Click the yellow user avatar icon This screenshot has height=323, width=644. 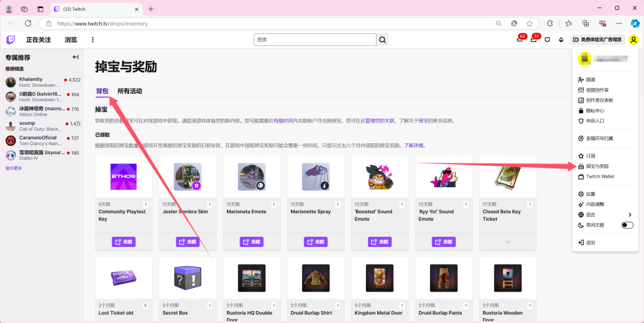(x=634, y=40)
